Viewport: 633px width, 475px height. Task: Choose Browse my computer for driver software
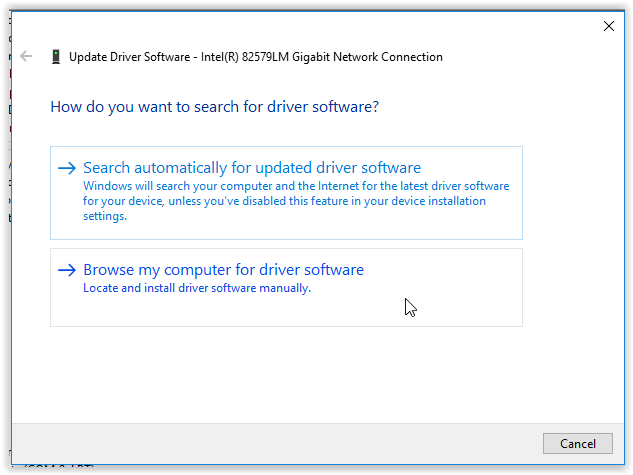pos(223,270)
